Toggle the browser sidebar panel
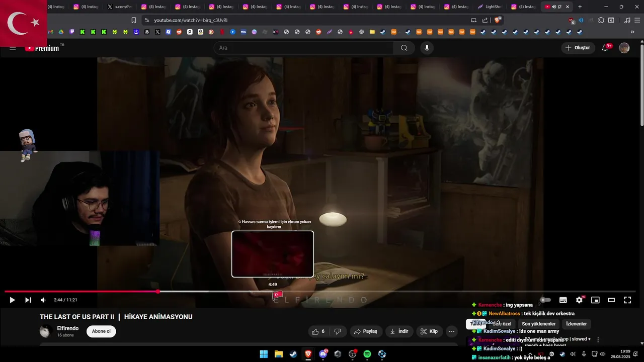The image size is (644, 362). (611, 20)
